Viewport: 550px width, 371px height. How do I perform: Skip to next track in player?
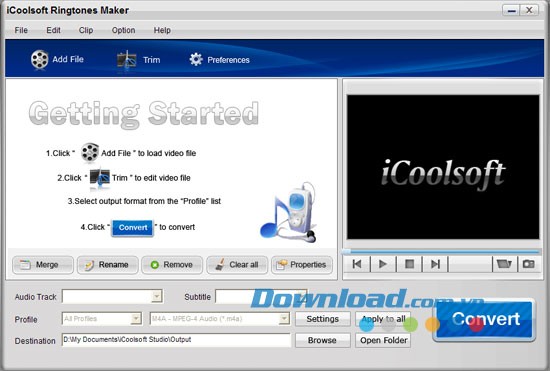tap(435, 264)
